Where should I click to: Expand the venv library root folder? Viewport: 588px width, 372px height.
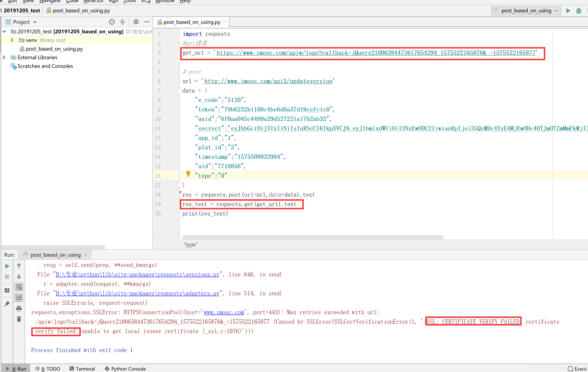coord(12,40)
